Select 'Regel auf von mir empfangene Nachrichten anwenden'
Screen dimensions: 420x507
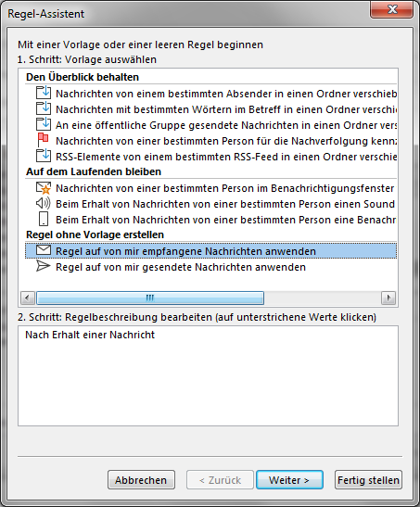(210, 251)
